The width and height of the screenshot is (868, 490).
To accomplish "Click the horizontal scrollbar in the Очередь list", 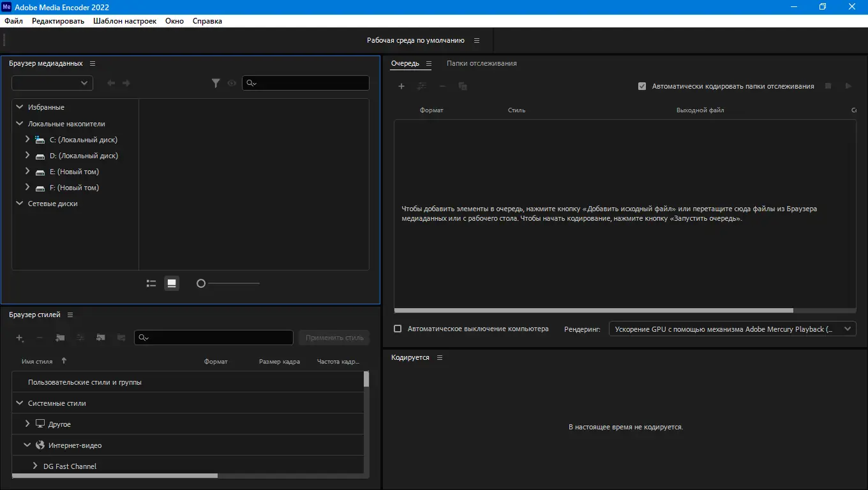I will coord(594,311).
